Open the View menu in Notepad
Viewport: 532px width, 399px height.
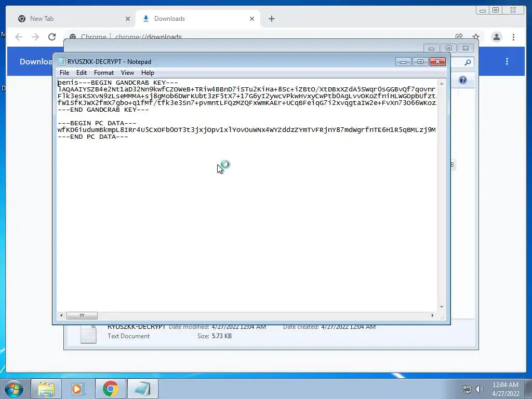[x=128, y=73]
